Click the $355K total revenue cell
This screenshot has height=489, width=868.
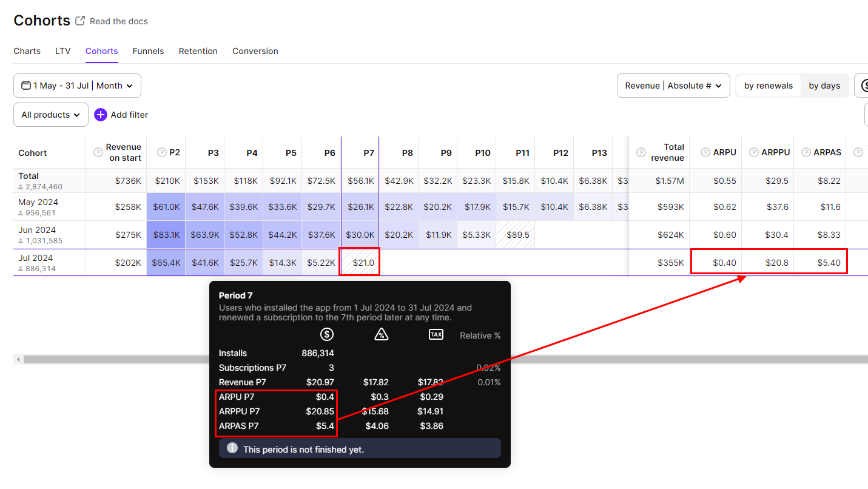point(659,263)
